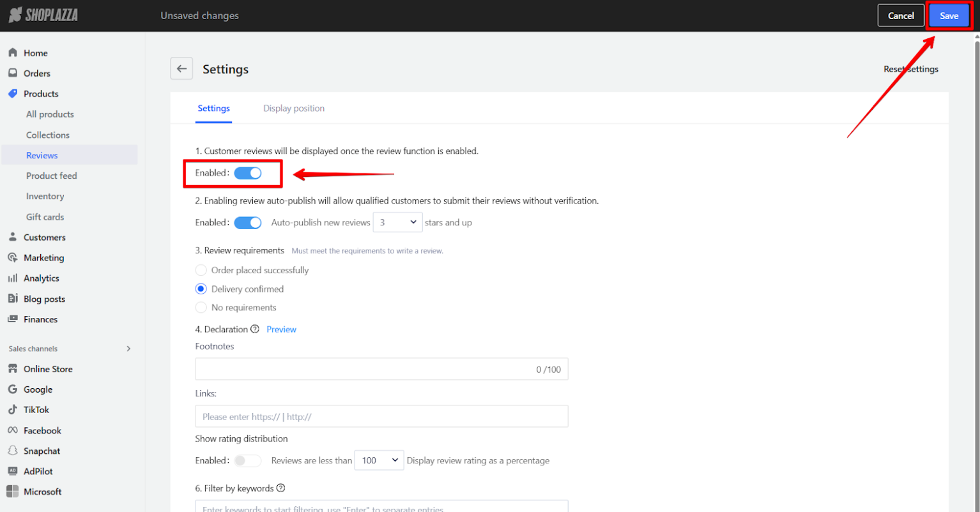Click the Snapchat ghost icon
This screenshot has width=980, height=512.
(13, 451)
